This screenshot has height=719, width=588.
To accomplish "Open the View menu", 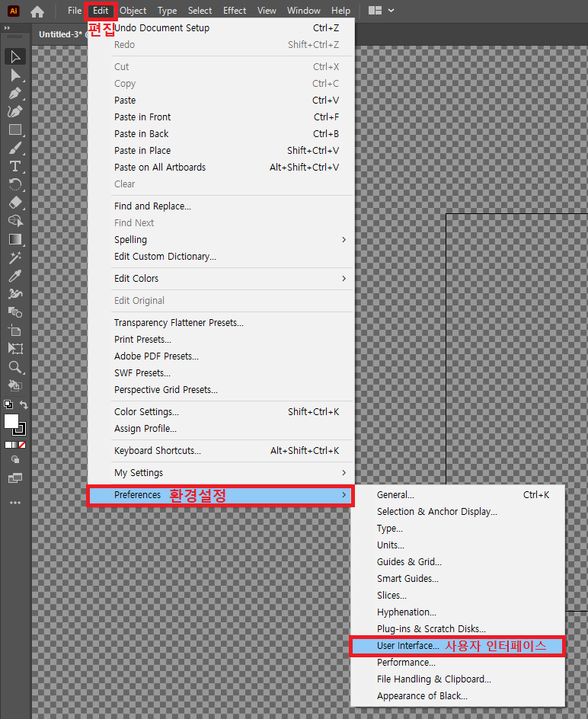I will (x=267, y=11).
